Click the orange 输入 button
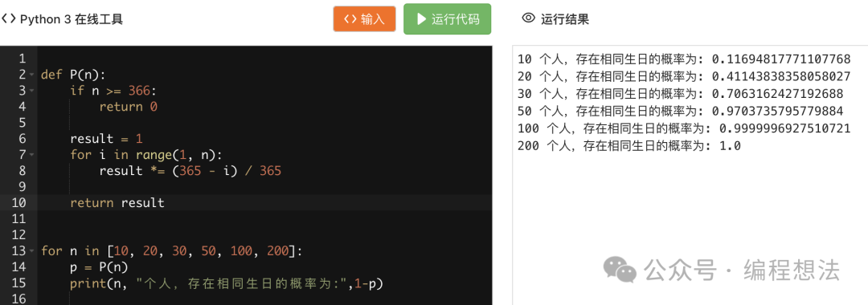This screenshot has width=868, height=305. click(x=364, y=19)
